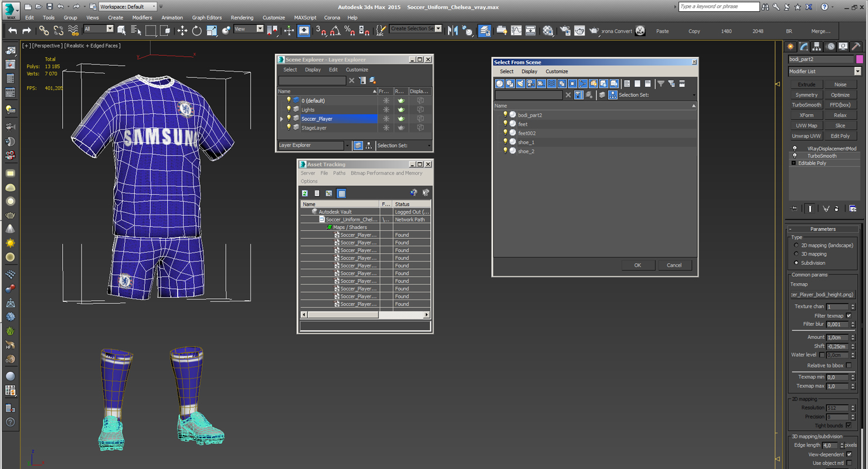The height and width of the screenshot is (469, 868).
Task: Select the 2D mapping (landscape) radio
Action: pyautogui.click(x=796, y=245)
